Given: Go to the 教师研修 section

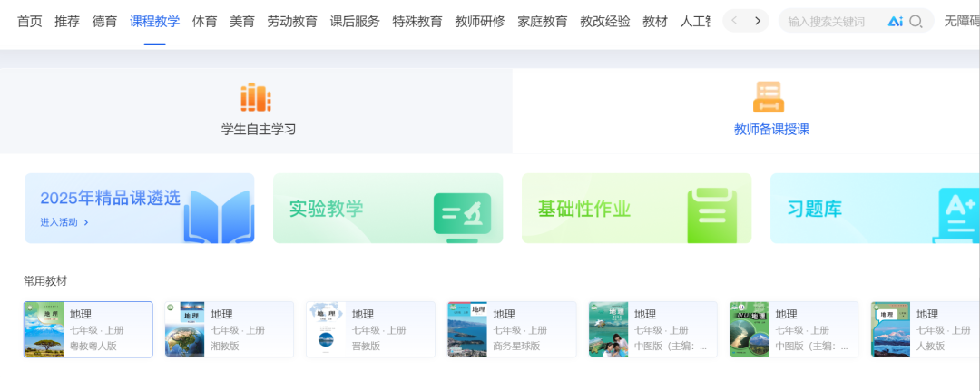Looking at the screenshot, I should pyautogui.click(x=479, y=21).
